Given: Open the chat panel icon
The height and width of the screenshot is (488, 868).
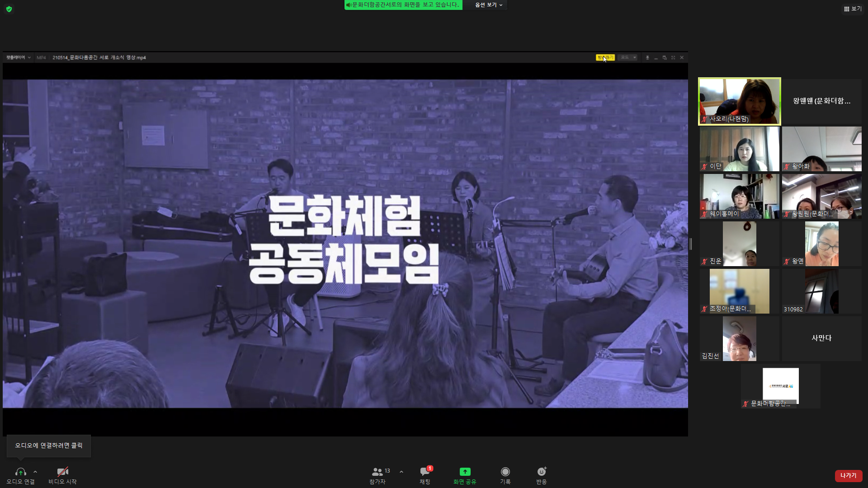Looking at the screenshot, I should (425, 472).
